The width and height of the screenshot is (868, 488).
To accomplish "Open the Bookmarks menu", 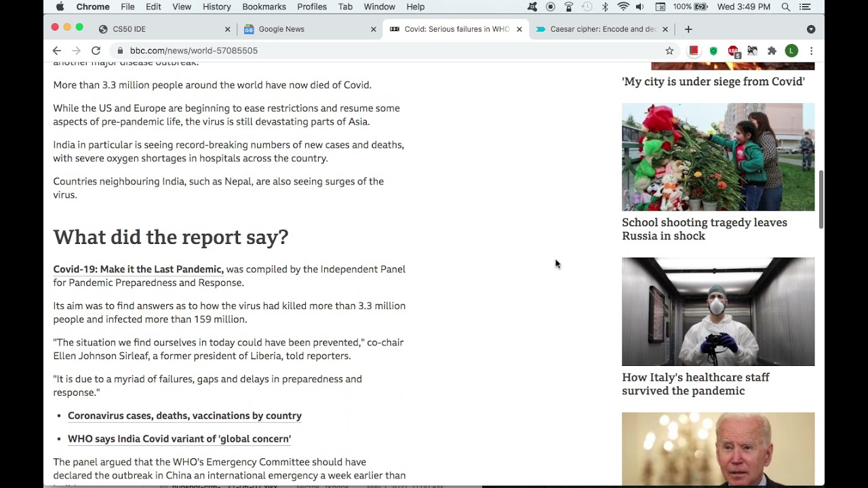I will [x=264, y=7].
